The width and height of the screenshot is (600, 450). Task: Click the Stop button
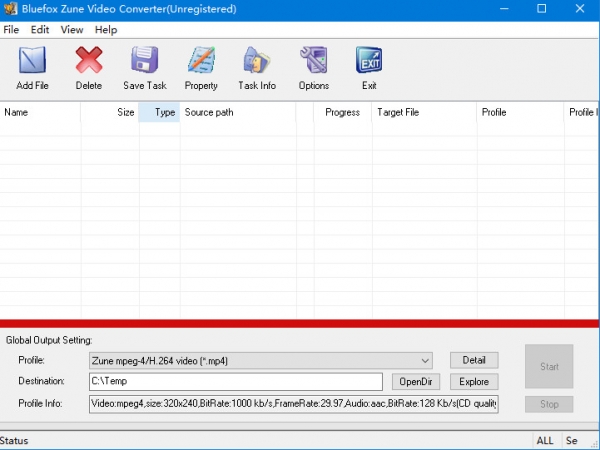pyautogui.click(x=549, y=404)
